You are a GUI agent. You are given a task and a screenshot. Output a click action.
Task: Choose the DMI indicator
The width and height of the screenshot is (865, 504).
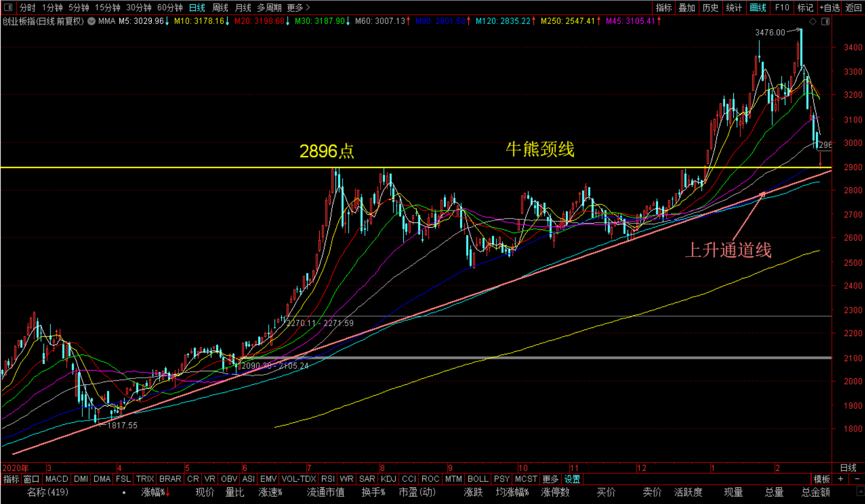tap(81, 479)
